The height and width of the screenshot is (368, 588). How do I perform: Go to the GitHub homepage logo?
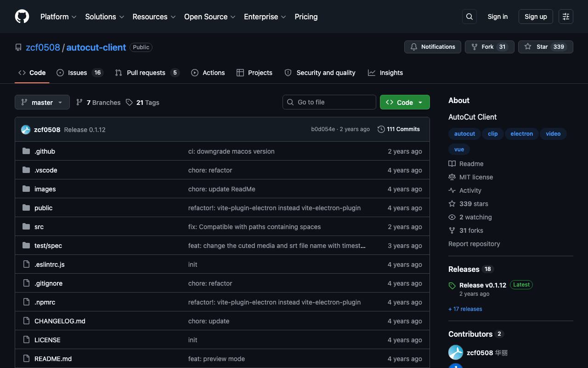22,17
